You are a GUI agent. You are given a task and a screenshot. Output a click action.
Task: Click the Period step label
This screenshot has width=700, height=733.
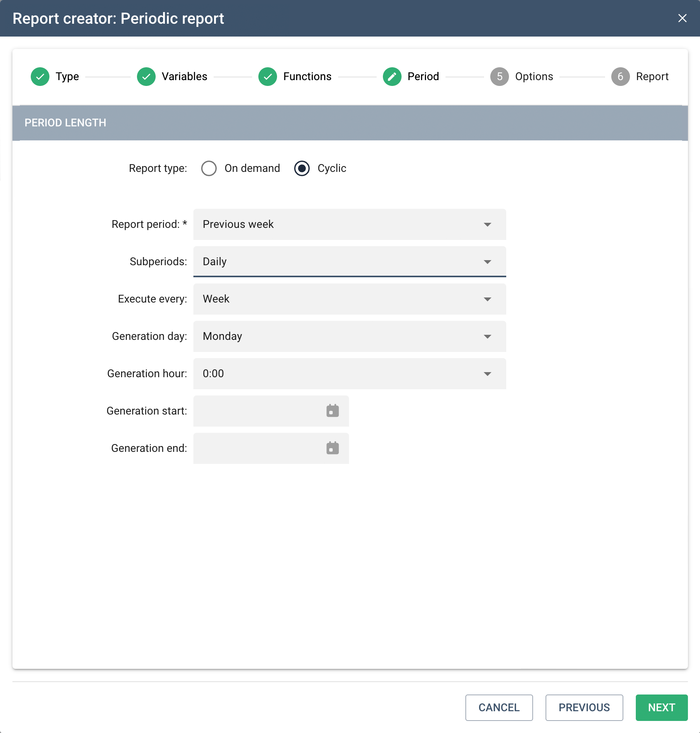[x=423, y=77]
